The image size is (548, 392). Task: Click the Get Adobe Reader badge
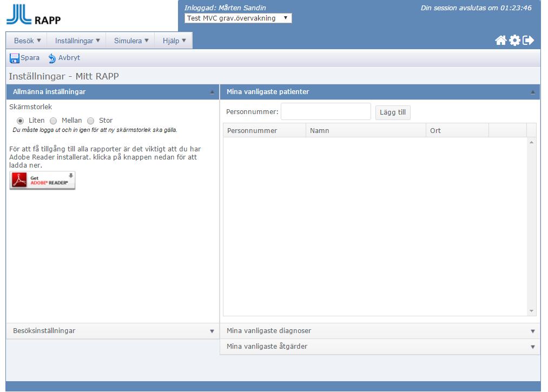[42, 180]
